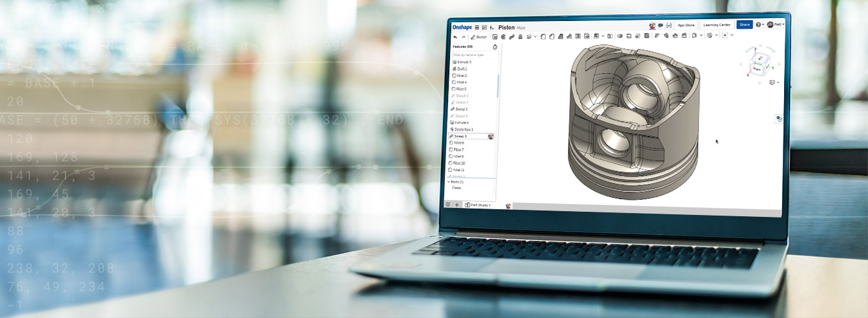The width and height of the screenshot is (868, 318).
Task: Click the Undo arrow icon
Action: (x=455, y=37)
